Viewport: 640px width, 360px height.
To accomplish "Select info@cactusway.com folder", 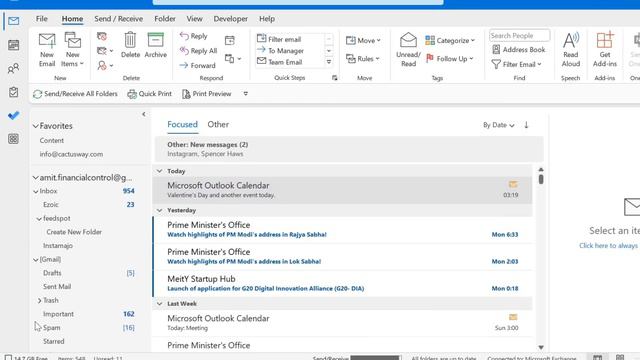I will pos(71,154).
